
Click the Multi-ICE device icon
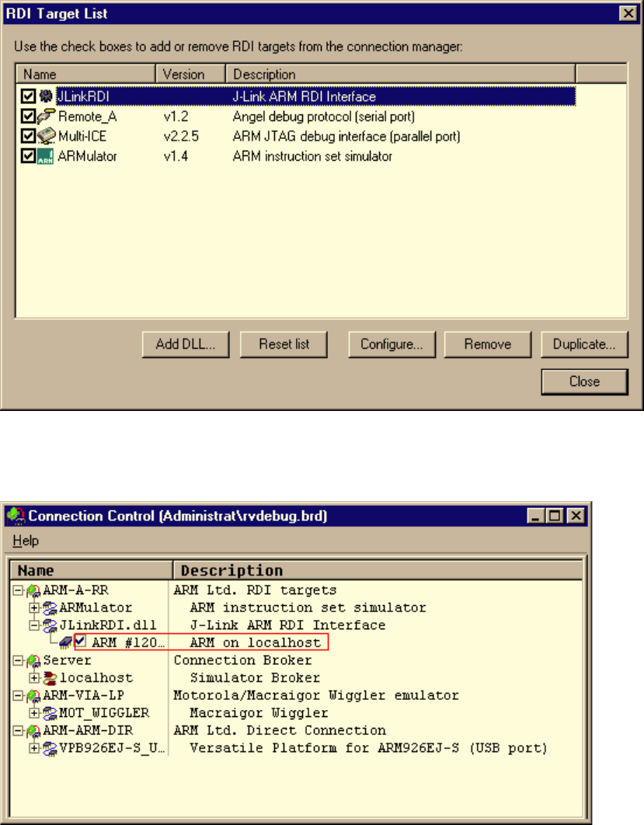pos(47,136)
